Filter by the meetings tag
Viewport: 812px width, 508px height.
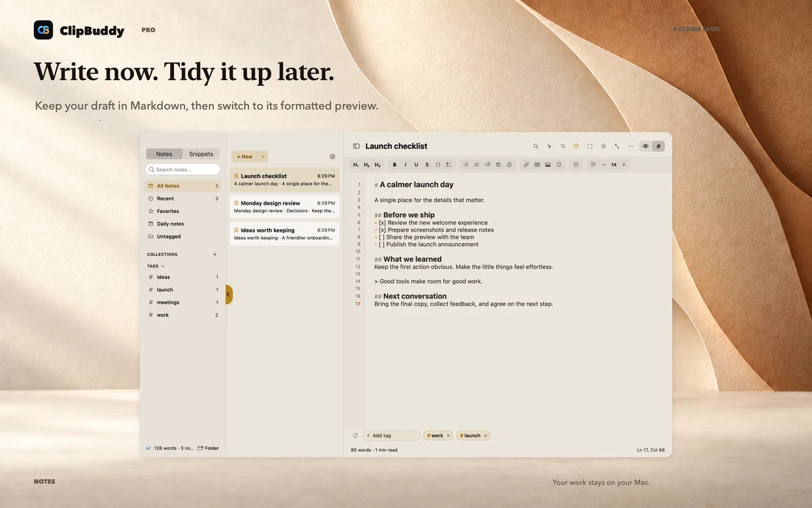coord(183,302)
